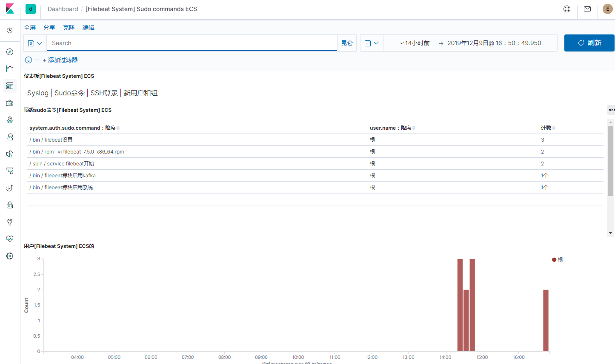Open the Syslog dashboard link
This screenshot has width=615, height=364.
click(38, 93)
